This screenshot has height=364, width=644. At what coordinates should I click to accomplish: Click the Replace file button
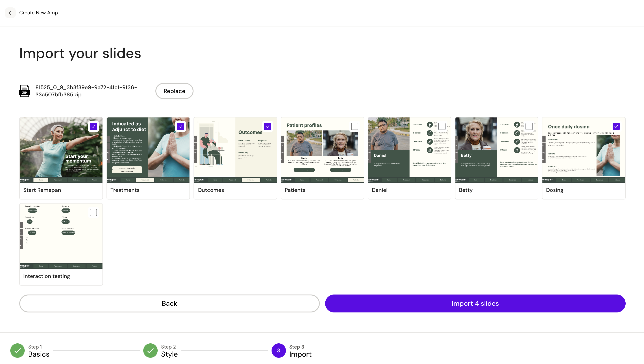coord(174,91)
